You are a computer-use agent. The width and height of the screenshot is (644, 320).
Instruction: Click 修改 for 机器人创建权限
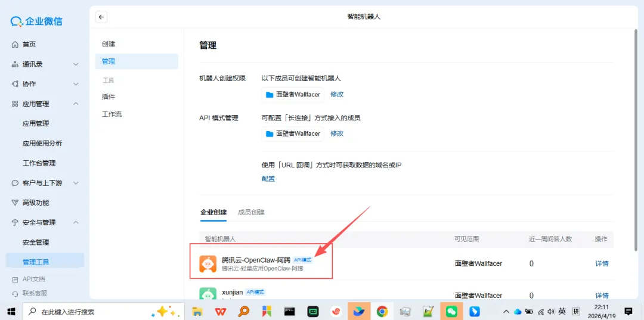337,94
